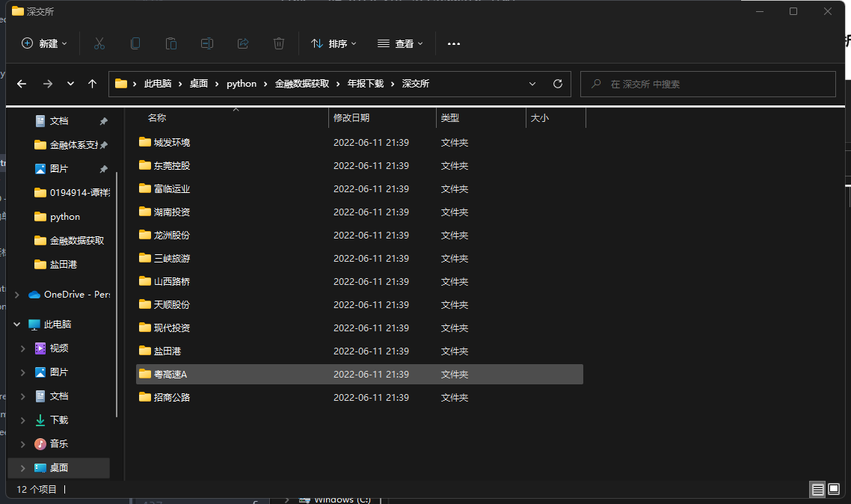Select the 湖南投资 folder icon
Screen dimensions: 851x504
coord(144,212)
